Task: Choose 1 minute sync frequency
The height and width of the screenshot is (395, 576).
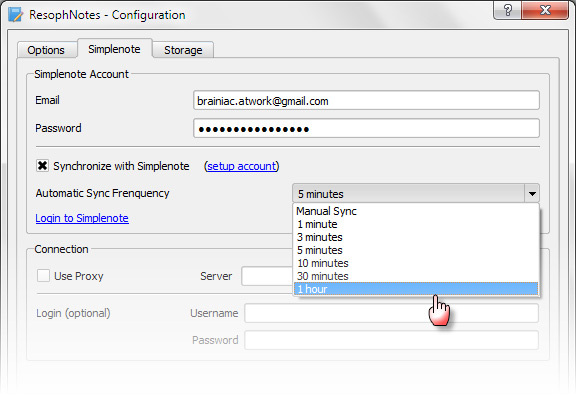Action: tap(416, 224)
